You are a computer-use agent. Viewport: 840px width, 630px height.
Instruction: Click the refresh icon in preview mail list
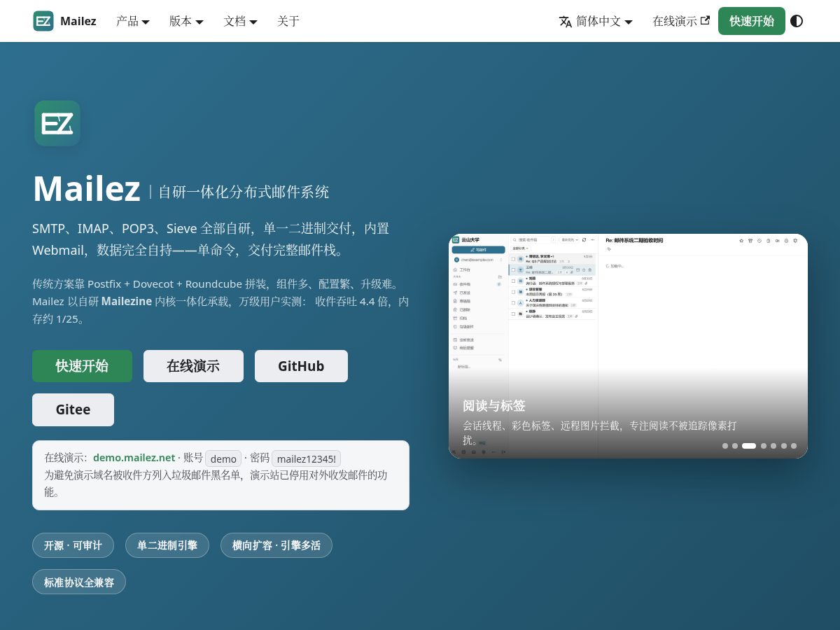click(x=584, y=239)
